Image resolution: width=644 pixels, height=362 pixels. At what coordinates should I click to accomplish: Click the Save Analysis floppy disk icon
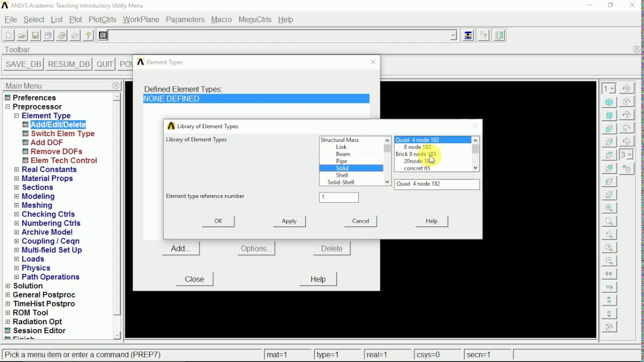(35, 36)
